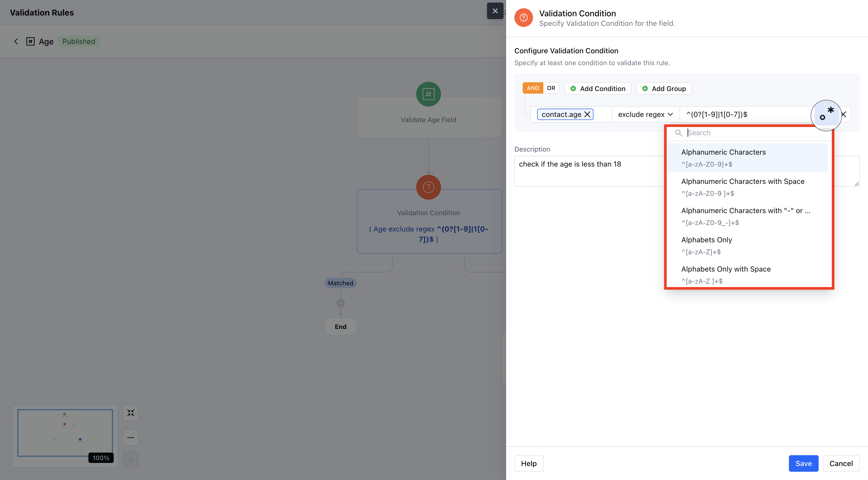Click the red Validation Condition node icon
The width and height of the screenshot is (868, 480).
pyautogui.click(x=428, y=187)
